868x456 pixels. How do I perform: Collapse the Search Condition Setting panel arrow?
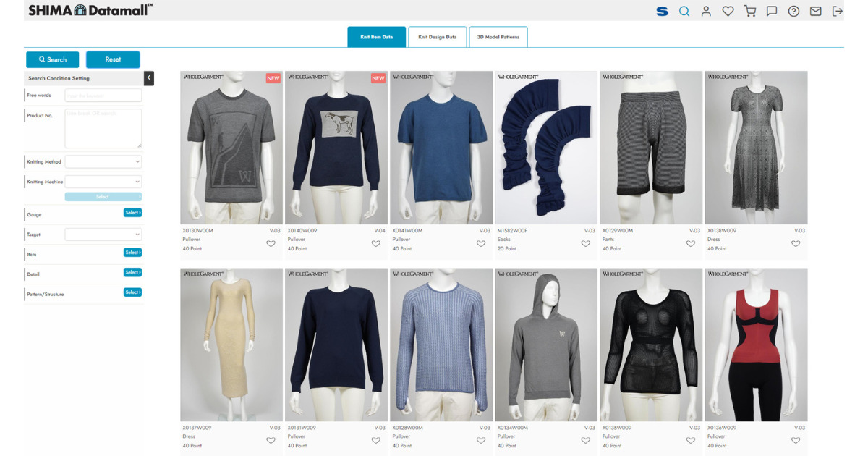(149, 78)
